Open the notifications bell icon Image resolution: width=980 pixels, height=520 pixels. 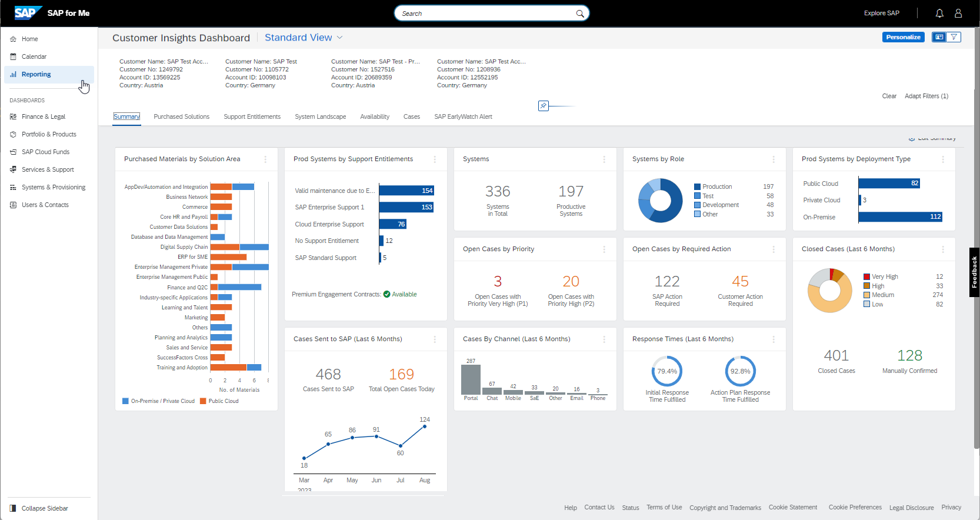pyautogui.click(x=939, y=13)
